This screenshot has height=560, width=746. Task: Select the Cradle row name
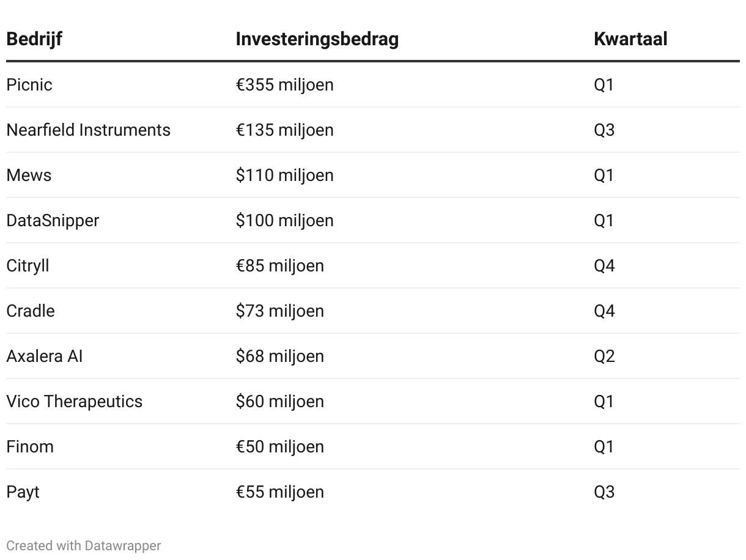31,311
